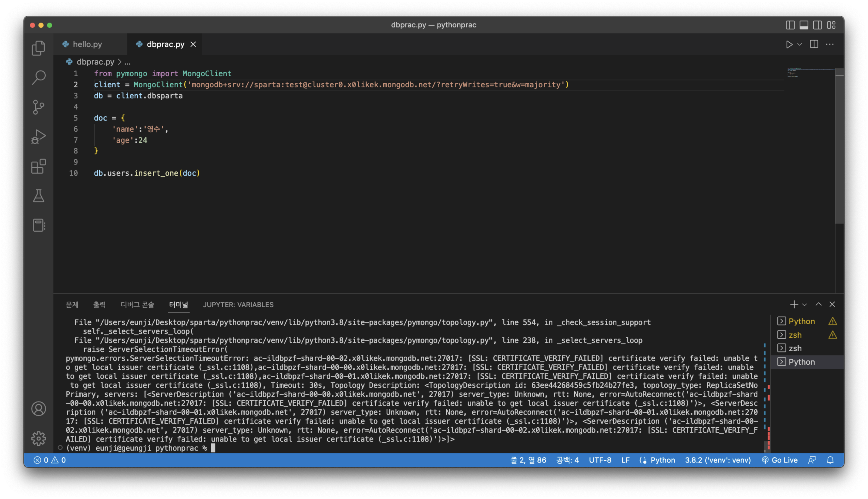The width and height of the screenshot is (868, 499).
Task: Click 'age':24 on line 7
Action: (130, 140)
